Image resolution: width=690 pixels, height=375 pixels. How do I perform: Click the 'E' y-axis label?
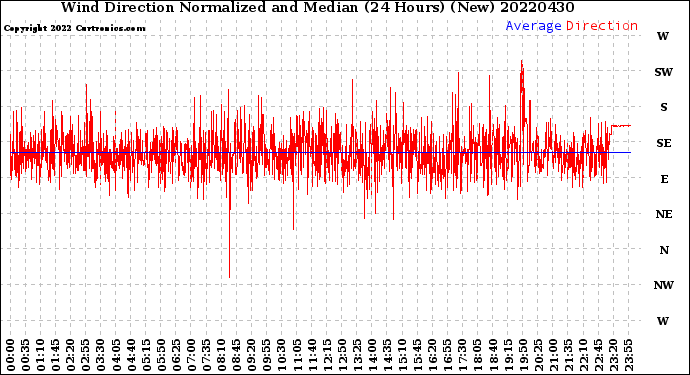pyautogui.click(x=664, y=179)
